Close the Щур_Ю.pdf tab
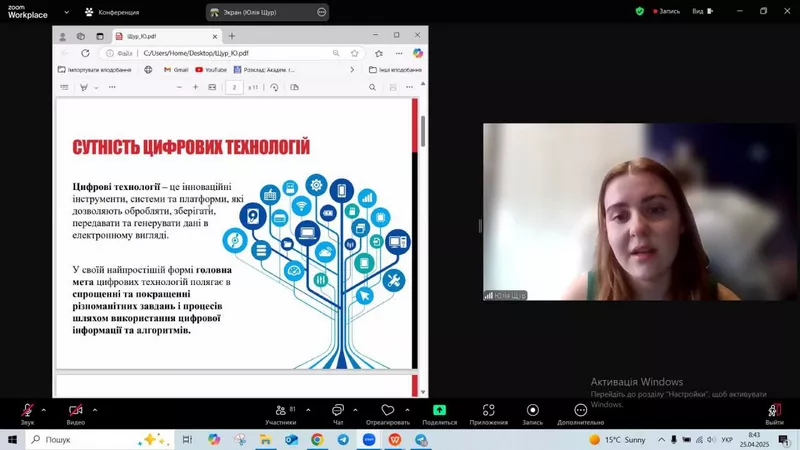The width and height of the screenshot is (800, 450). (215, 37)
